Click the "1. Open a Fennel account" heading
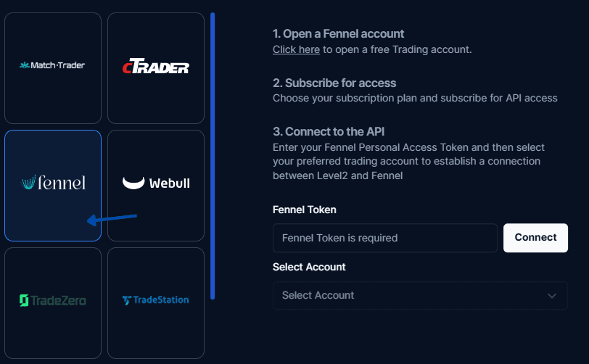This screenshot has width=589, height=364. pos(338,34)
